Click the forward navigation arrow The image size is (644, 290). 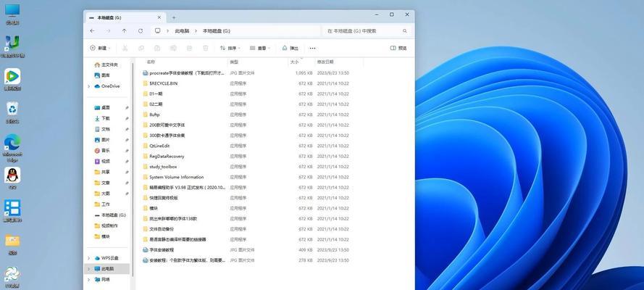(108, 30)
